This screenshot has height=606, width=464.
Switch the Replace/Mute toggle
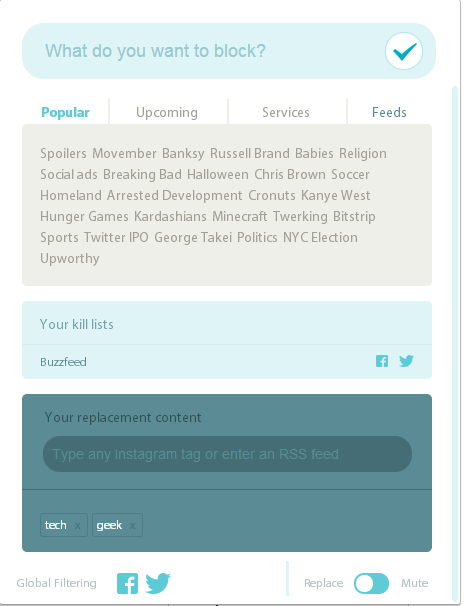(371, 583)
